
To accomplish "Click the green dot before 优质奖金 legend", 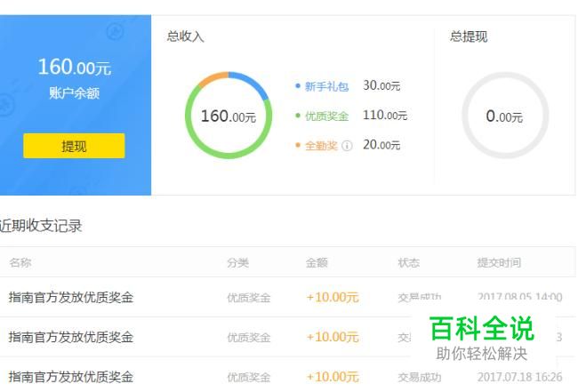I will tap(298, 116).
